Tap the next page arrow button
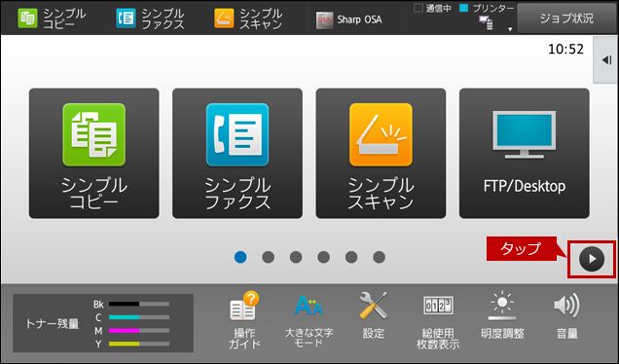 tap(592, 260)
